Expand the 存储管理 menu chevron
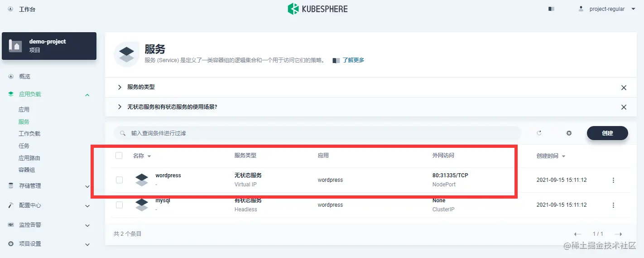644x258 pixels. pos(87,186)
